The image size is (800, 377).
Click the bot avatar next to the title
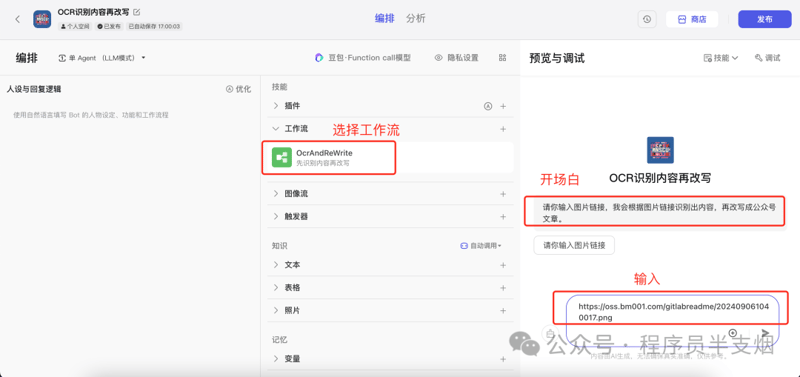[x=42, y=19]
